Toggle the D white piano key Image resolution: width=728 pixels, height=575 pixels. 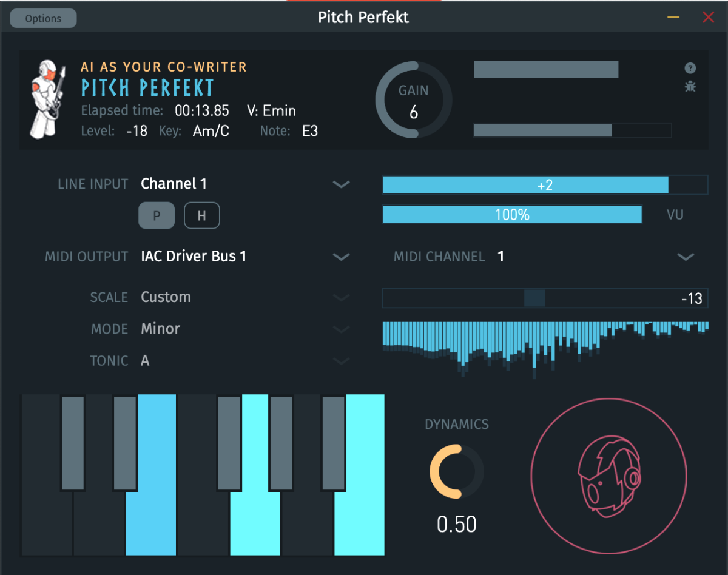point(99,523)
